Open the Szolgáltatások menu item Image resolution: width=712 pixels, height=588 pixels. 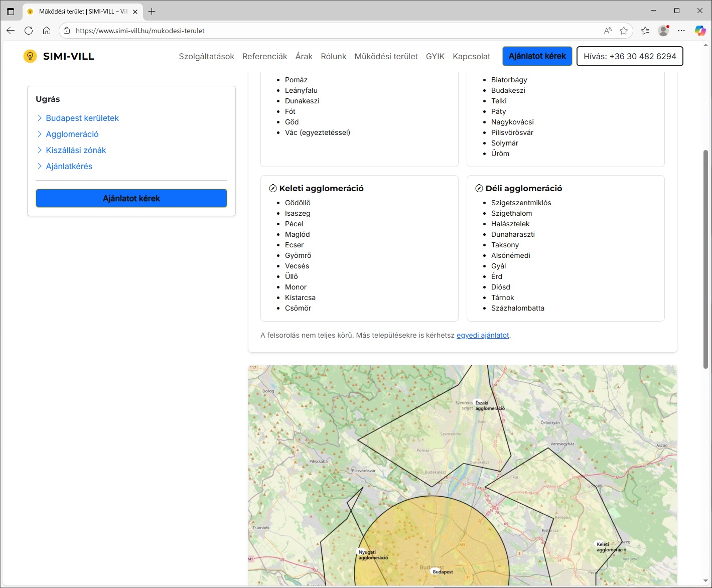(206, 56)
